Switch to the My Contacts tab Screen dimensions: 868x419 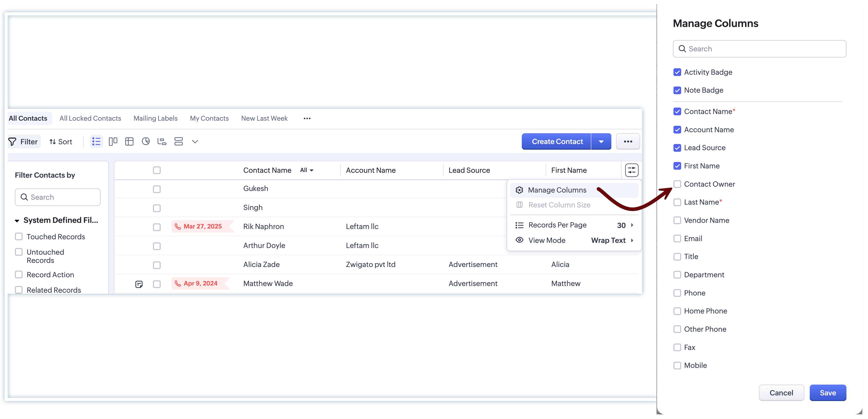tap(209, 118)
